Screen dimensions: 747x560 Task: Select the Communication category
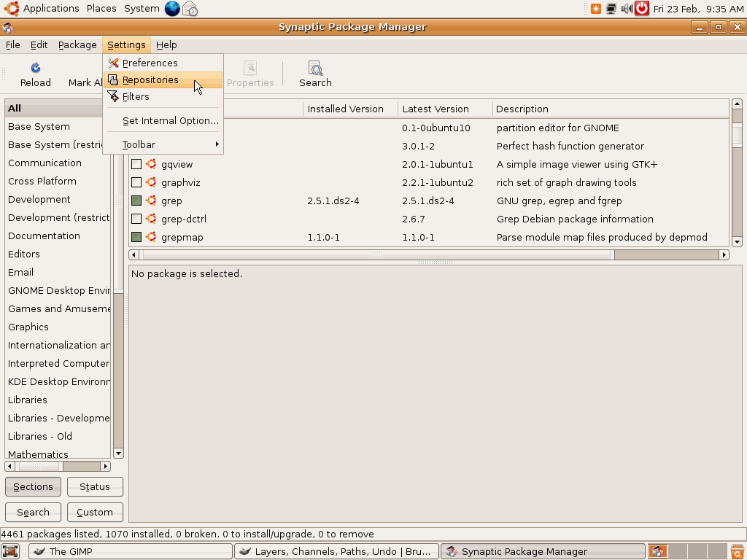click(x=58, y=163)
